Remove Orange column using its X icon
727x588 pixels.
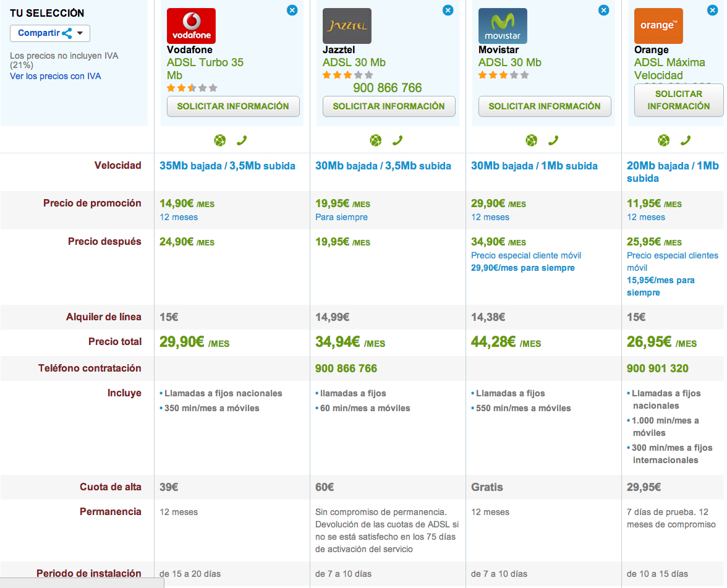[713, 10]
